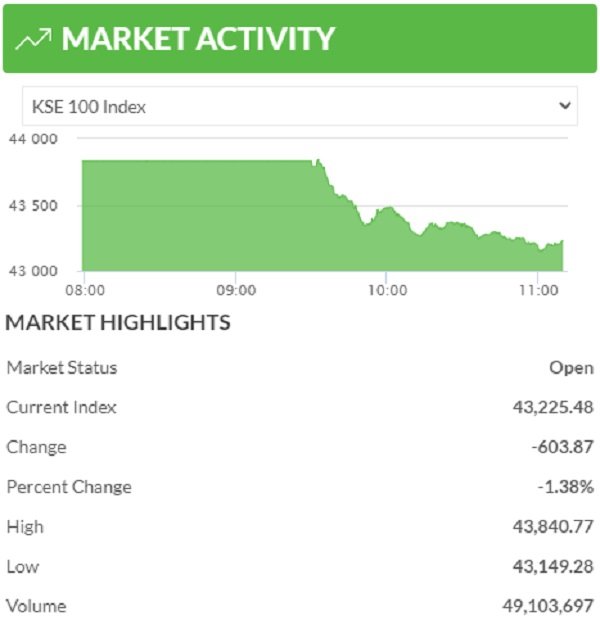Click the 08:00 time axis label
This screenshot has width=600, height=629.
click(85, 290)
